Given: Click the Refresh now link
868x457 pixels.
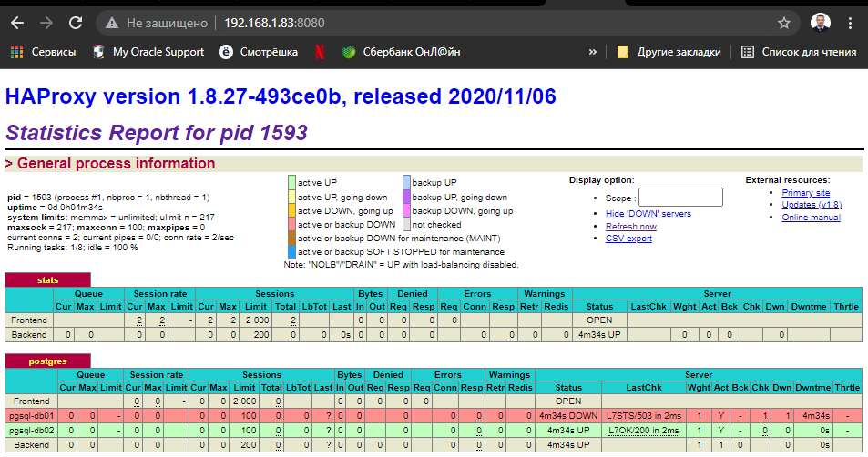Looking at the screenshot, I should pos(631,227).
